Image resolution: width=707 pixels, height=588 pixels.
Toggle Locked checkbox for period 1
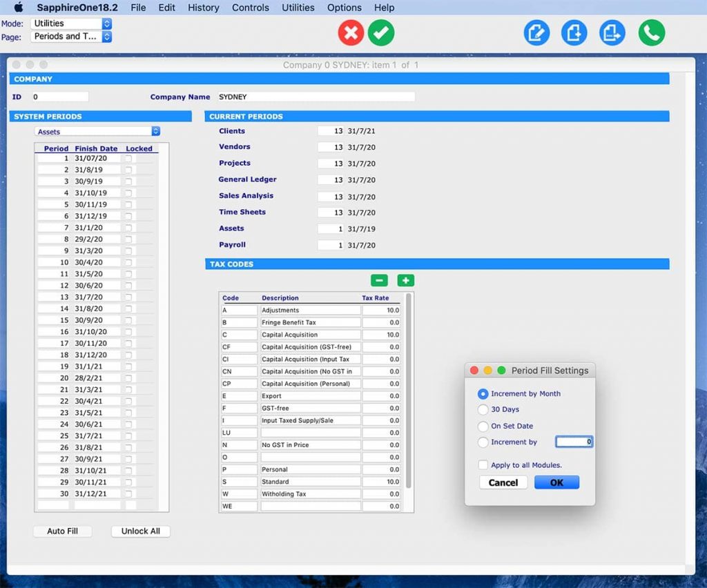click(x=128, y=158)
